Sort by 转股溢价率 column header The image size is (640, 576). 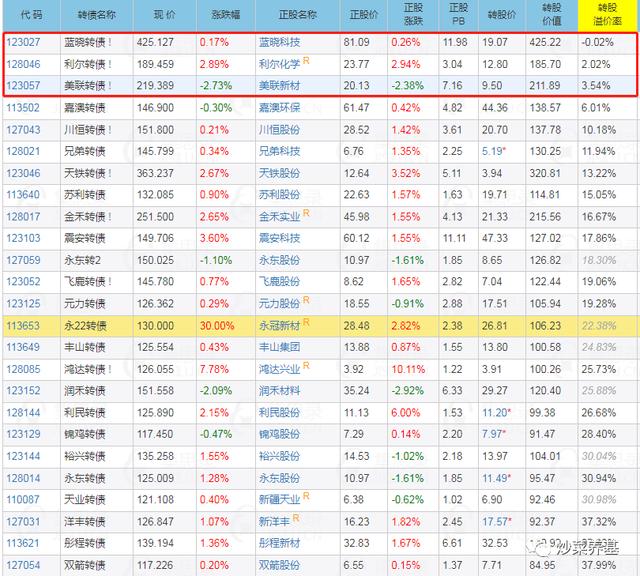coord(607,15)
